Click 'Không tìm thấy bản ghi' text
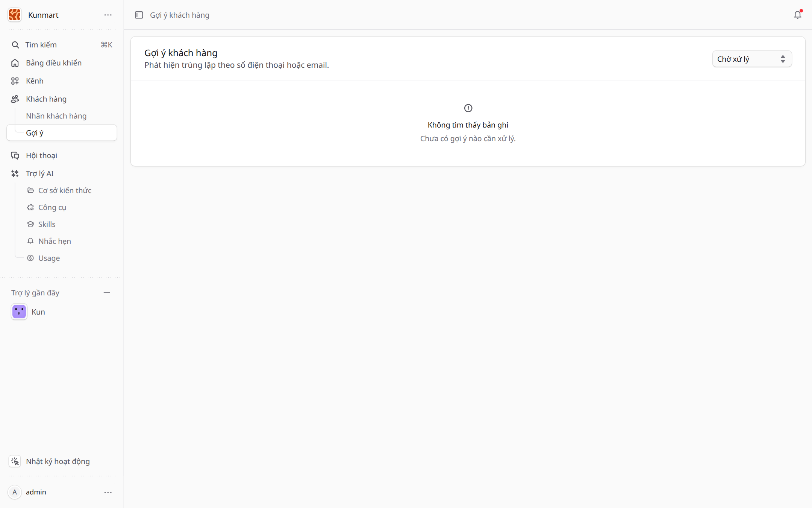812x508 pixels. tap(468, 125)
